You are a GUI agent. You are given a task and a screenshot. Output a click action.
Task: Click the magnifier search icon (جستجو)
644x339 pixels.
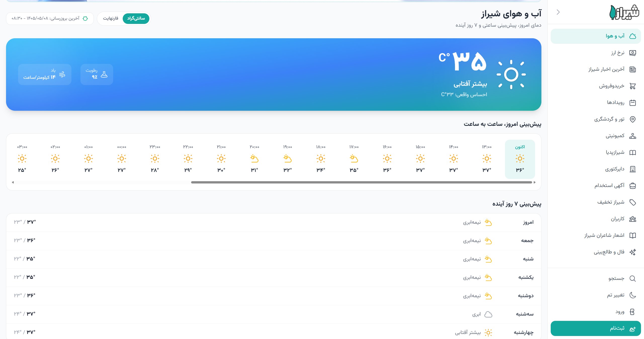632,279
